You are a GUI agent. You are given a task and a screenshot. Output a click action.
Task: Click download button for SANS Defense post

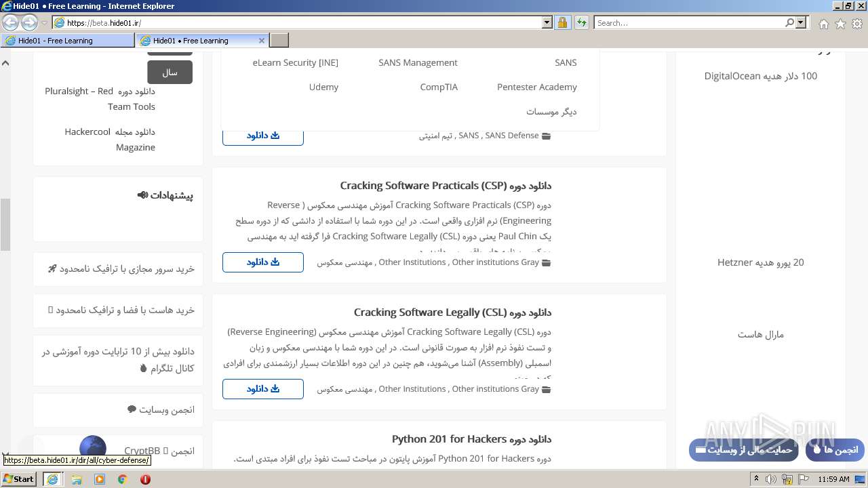tap(262, 136)
